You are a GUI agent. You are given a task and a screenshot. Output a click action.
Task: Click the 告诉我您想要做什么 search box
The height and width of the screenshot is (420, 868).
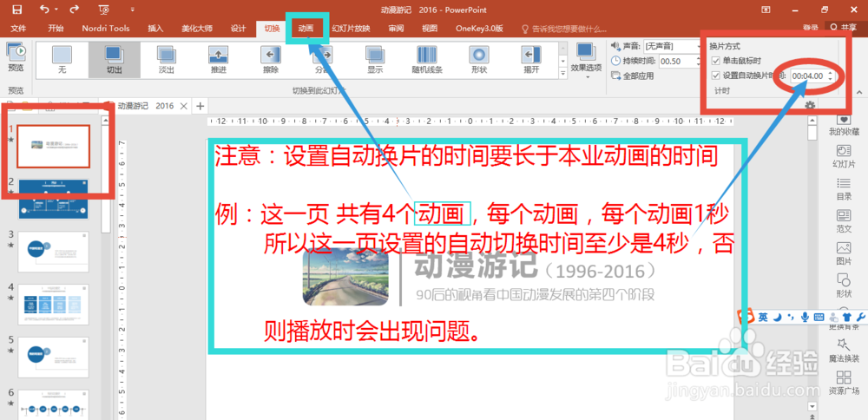pos(564,29)
